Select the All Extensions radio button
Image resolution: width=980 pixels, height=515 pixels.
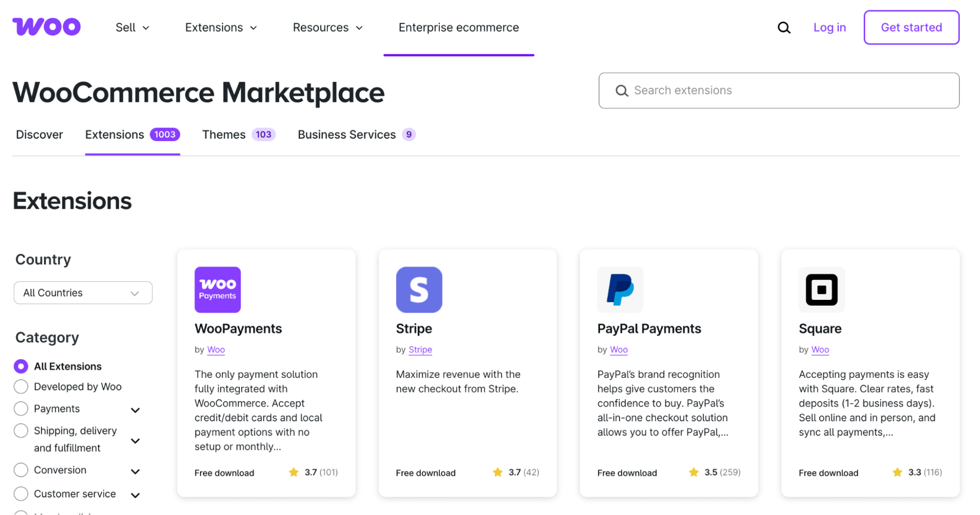21,366
